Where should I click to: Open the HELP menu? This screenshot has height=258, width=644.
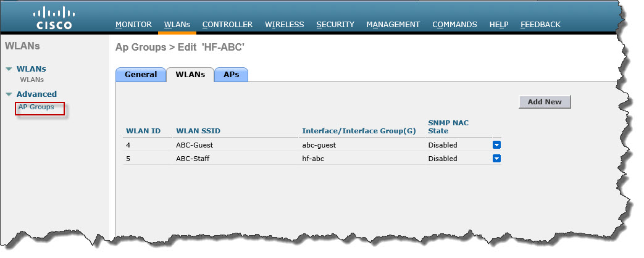(499, 25)
